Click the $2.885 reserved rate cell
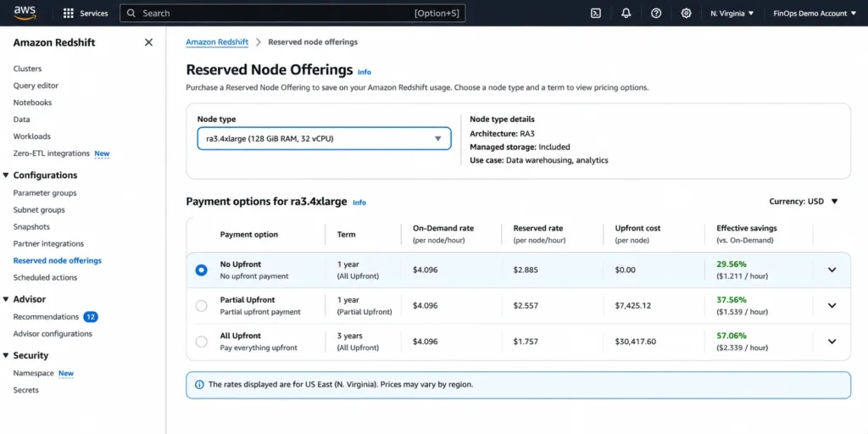868x434 pixels. 526,270
